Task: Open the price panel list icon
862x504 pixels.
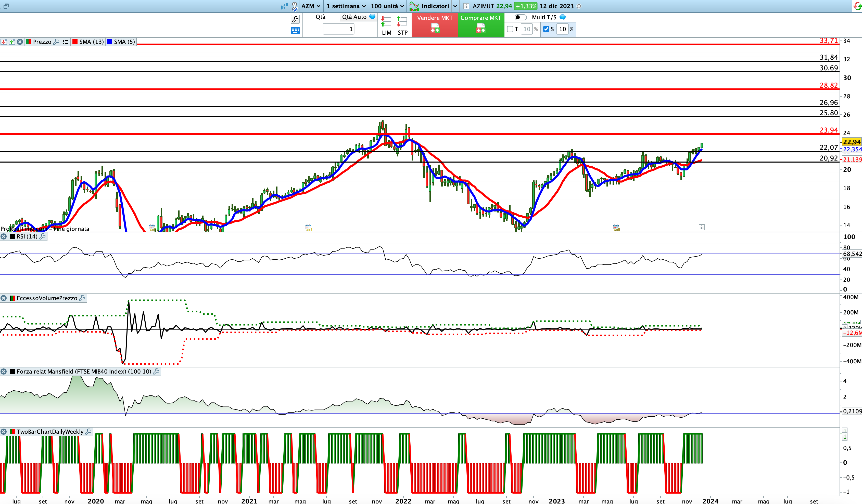Action: pos(66,42)
